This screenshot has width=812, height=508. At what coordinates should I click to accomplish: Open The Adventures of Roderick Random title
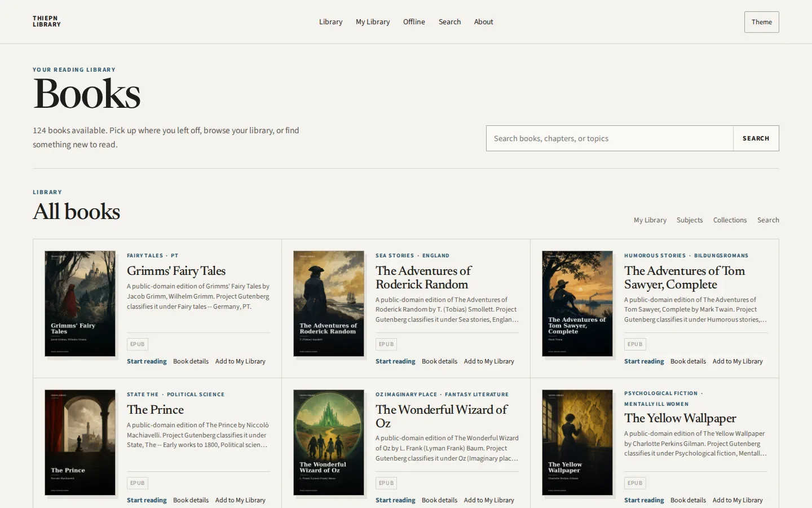coord(423,278)
